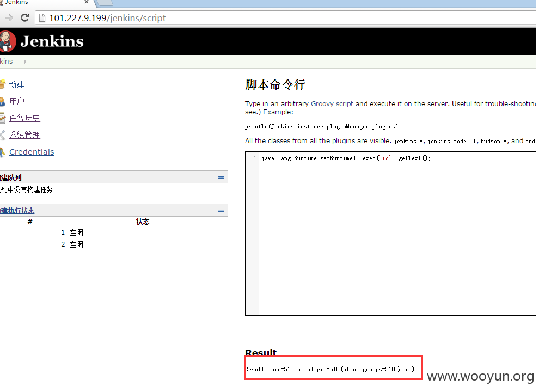Click the Jenkins butler logo

click(7, 41)
